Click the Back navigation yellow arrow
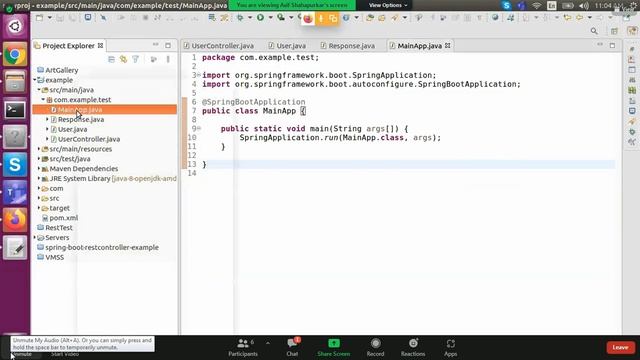The image size is (640, 360). [580, 18]
